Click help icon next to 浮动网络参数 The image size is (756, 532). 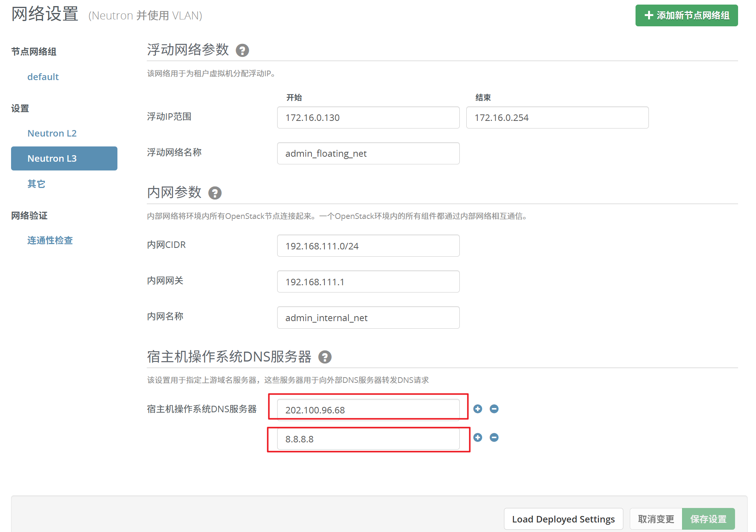pyautogui.click(x=242, y=50)
